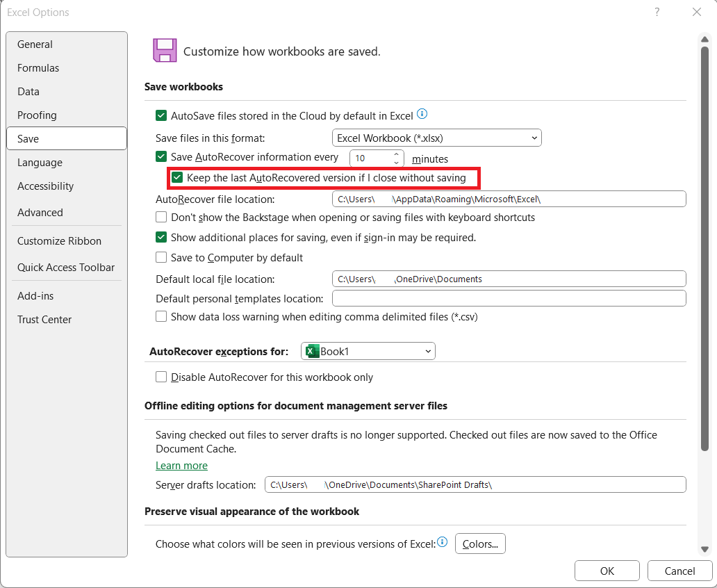This screenshot has height=588, width=717.
Task: Open the Data options category
Action: 67,92
